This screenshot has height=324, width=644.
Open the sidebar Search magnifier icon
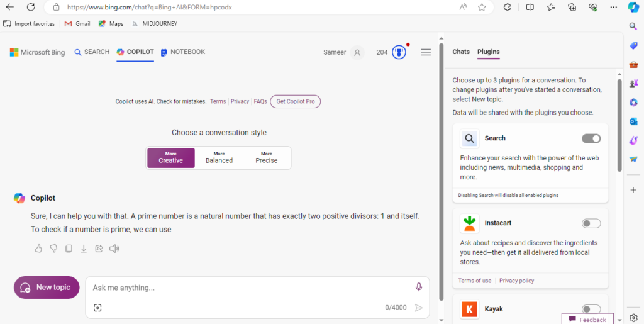(633, 26)
